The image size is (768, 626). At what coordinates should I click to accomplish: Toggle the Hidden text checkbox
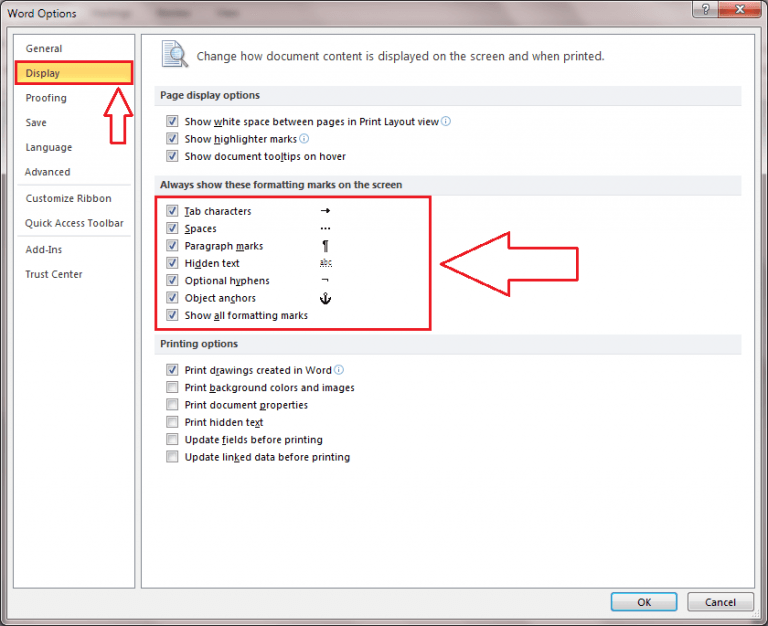172,263
